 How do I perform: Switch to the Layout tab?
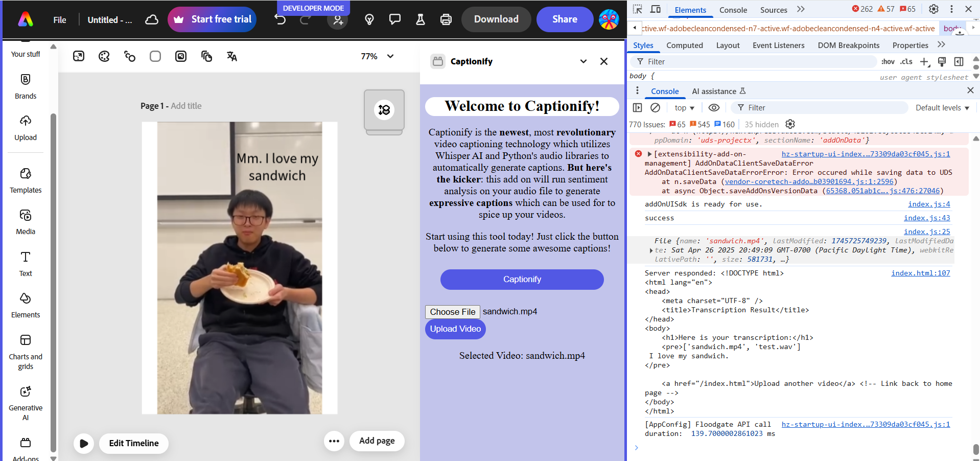[728, 45]
